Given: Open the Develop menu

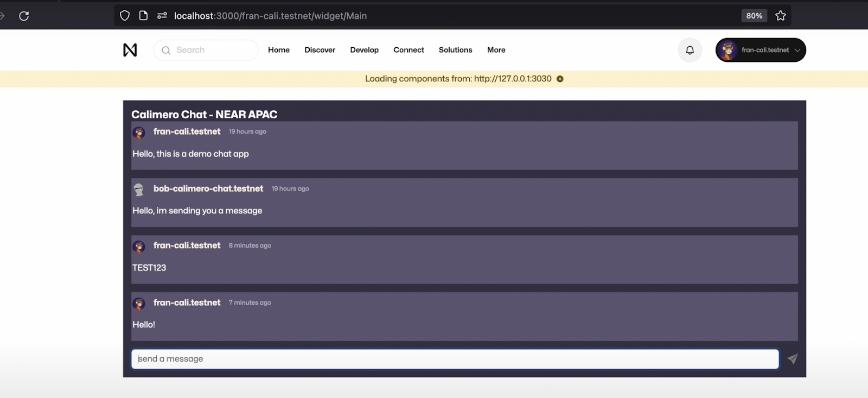Looking at the screenshot, I should tap(365, 50).
